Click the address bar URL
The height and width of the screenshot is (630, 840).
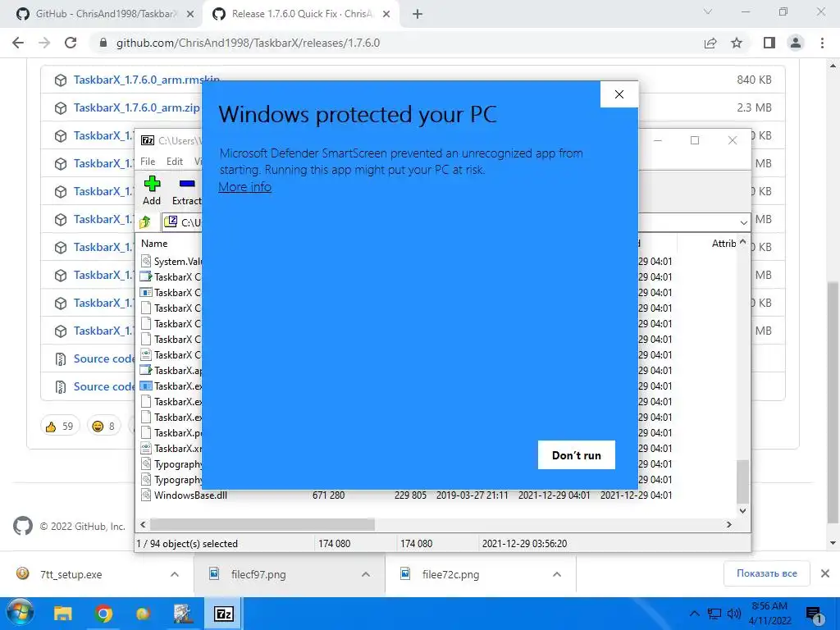tap(248, 43)
